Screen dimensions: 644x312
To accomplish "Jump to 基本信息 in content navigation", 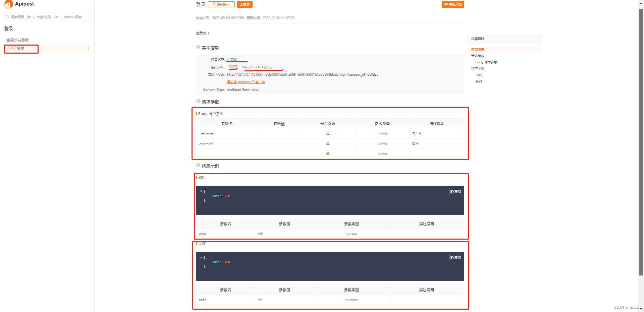I will tap(478, 50).
